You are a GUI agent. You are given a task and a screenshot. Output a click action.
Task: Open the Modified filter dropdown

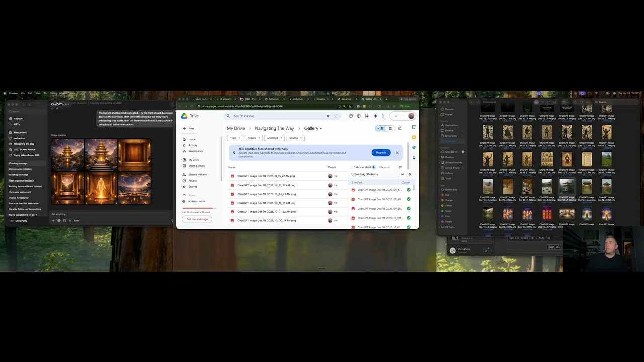click(x=274, y=138)
